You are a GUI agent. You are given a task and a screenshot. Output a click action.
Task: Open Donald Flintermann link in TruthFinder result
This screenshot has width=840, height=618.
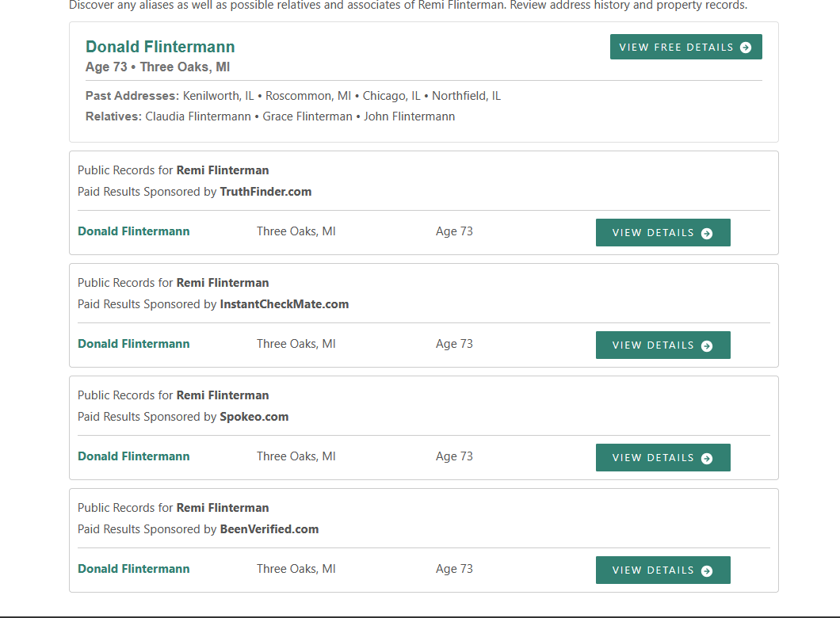pyautogui.click(x=134, y=231)
